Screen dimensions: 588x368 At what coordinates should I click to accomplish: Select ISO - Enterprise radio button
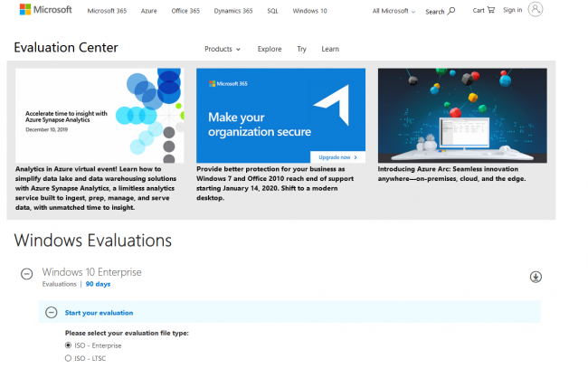68,345
